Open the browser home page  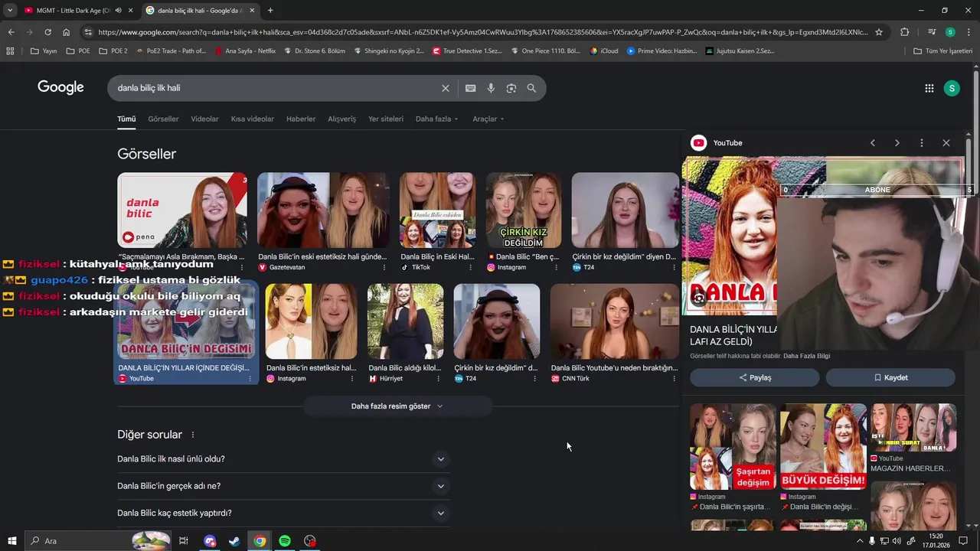[66, 32]
